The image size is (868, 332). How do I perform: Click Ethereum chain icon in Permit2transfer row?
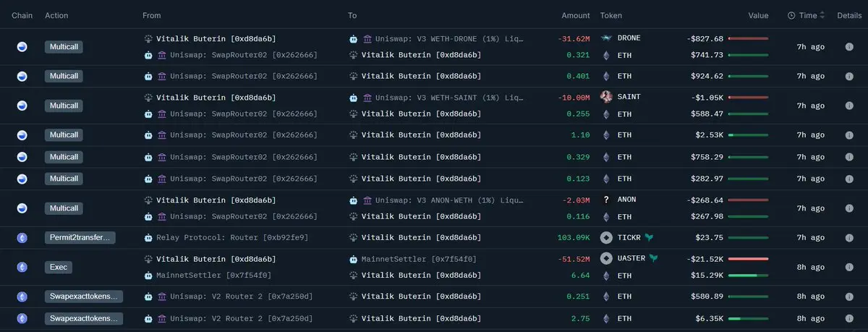click(x=22, y=237)
